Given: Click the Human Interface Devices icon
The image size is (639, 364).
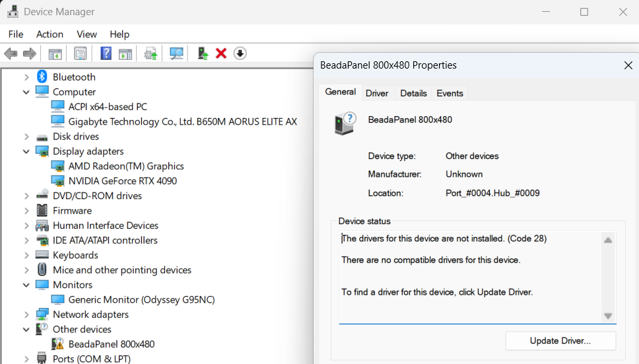Looking at the screenshot, I should [x=42, y=226].
